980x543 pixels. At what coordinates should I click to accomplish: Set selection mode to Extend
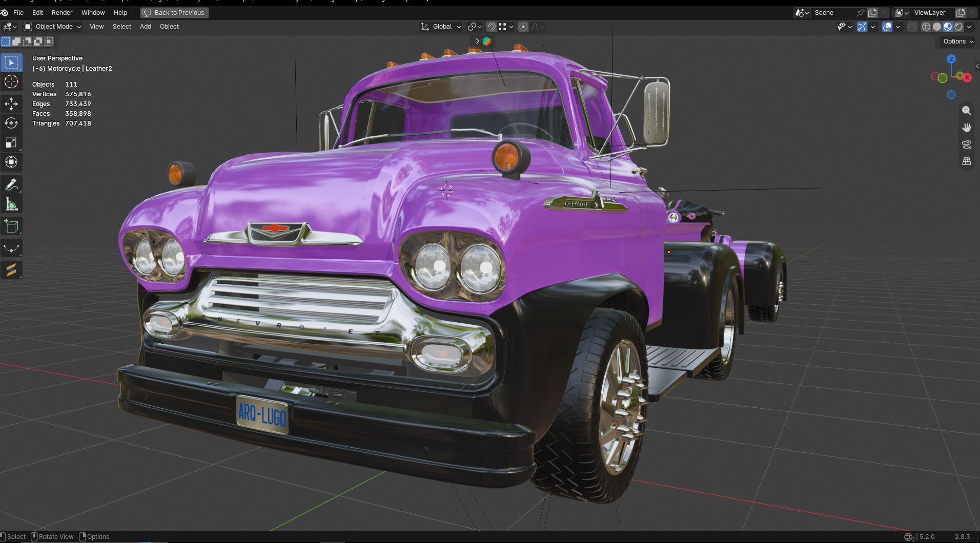coord(16,41)
